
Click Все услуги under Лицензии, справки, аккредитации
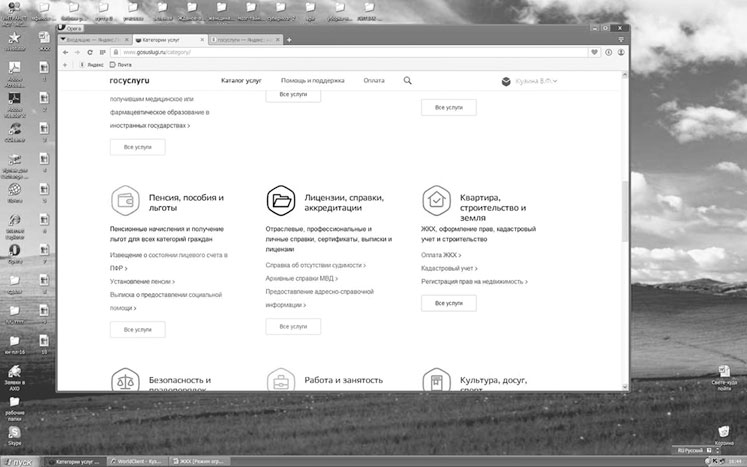pos(293,326)
